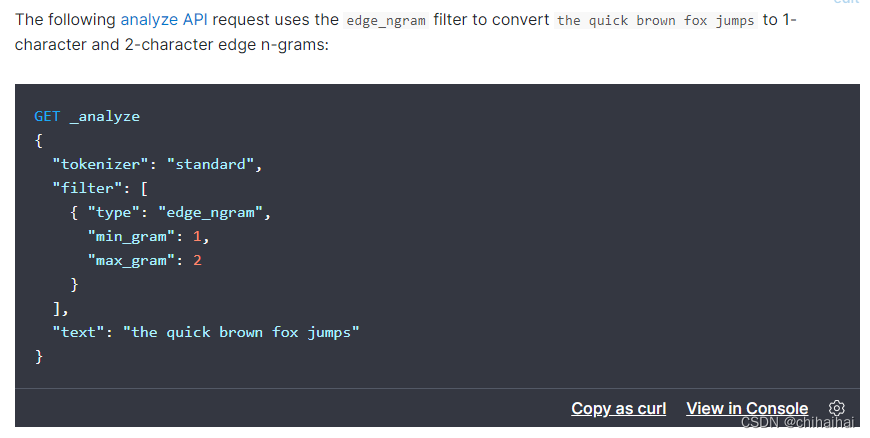Click the "min_gram" key

pos(131,236)
